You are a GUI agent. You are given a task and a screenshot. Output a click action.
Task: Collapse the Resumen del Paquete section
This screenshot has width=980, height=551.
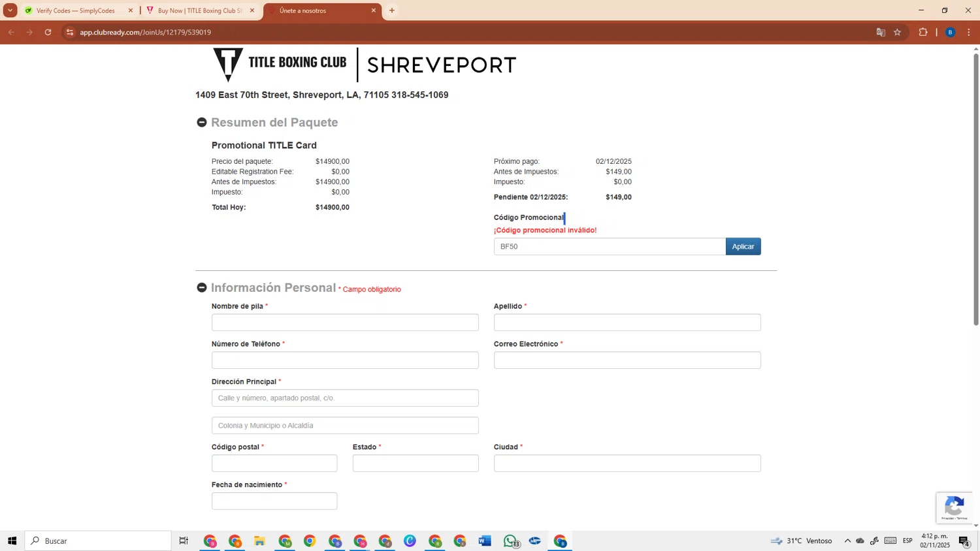pyautogui.click(x=202, y=123)
